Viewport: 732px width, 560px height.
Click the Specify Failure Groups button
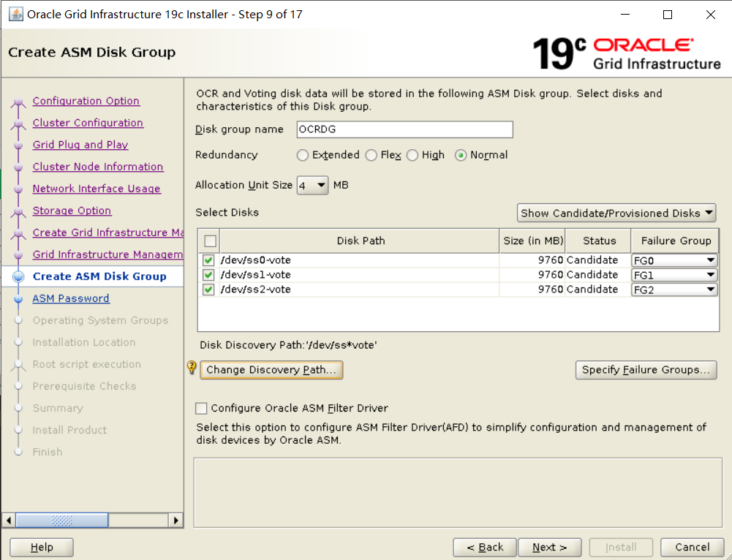[646, 370]
